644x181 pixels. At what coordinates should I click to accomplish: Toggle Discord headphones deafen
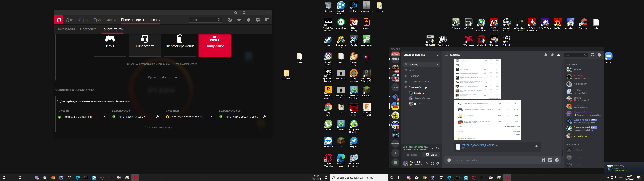[432, 163]
